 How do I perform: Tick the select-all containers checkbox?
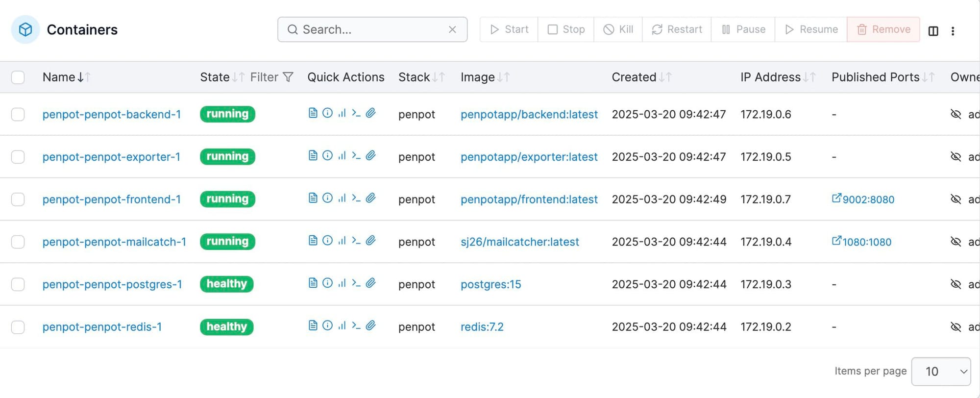(x=18, y=77)
